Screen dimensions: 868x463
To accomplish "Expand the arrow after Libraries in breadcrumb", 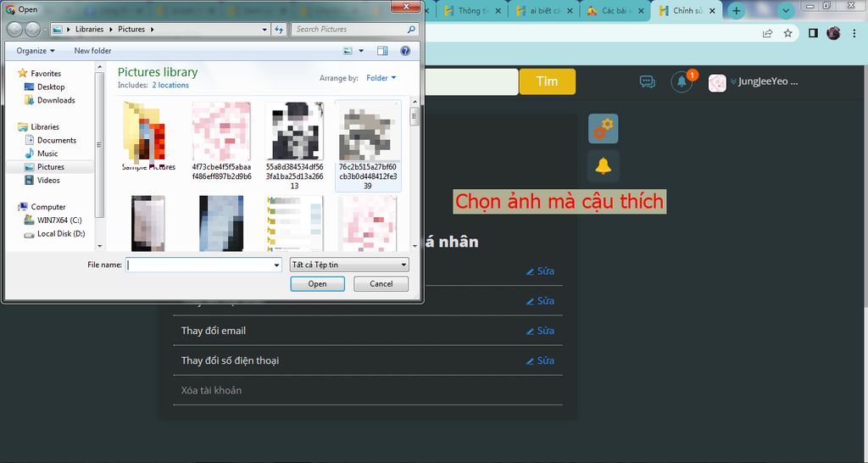I will pyautogui.click(x=110, y=30).
